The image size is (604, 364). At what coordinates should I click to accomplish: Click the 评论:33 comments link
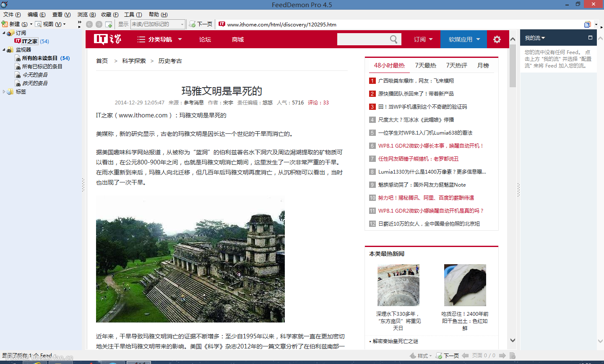pyautogui.click(x=318, y=102)
